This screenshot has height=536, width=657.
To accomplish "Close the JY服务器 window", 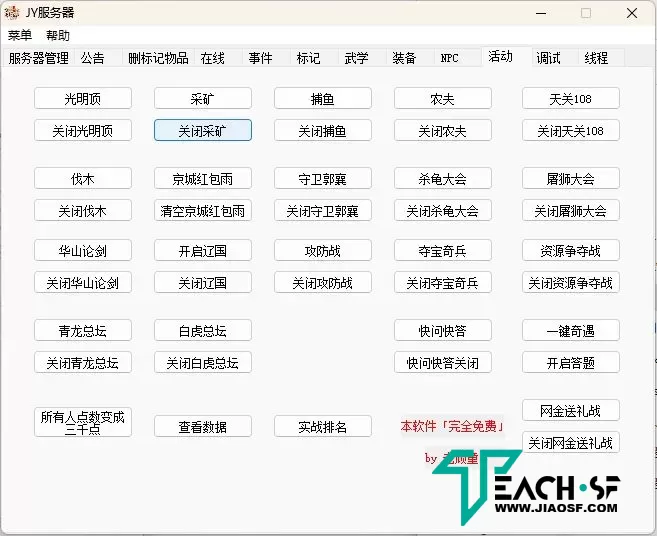I will tap(632, 13).
